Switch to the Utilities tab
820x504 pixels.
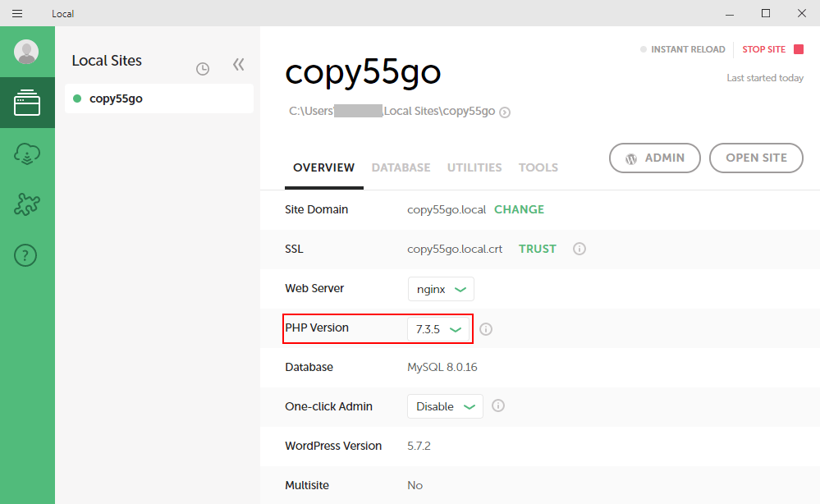pos(474,167)
